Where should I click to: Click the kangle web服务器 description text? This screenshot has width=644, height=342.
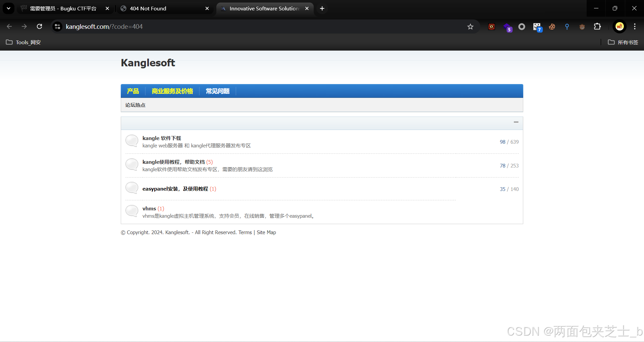[197, 146]
